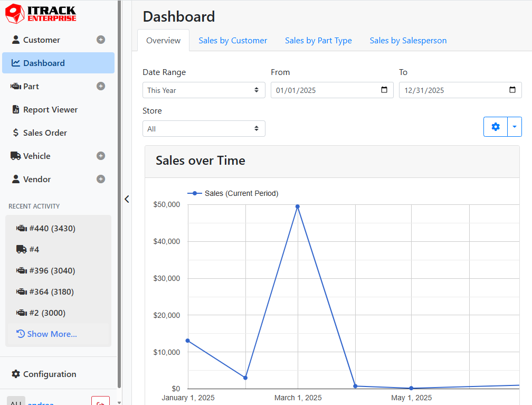Image resolution: width=532 pixels, height=405 pixels.
Task: Collapse the sidebar using the chevron
Action: (127, 199)
